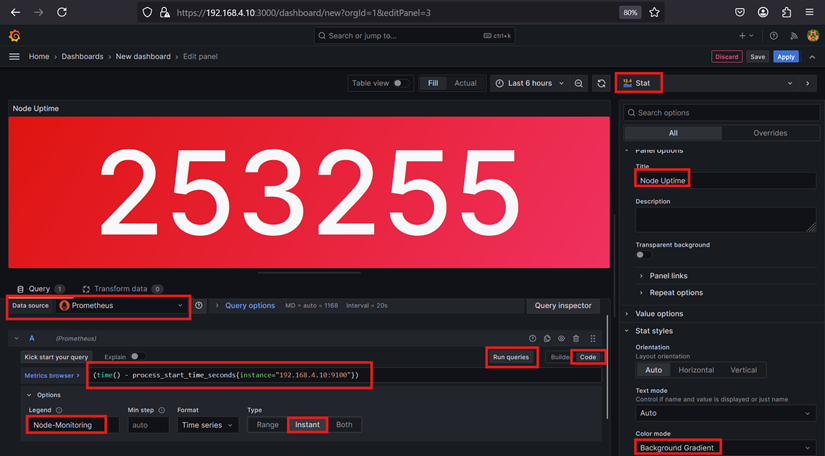Click the Search options field
Screen dimensions: 825x456
point(721,113)
